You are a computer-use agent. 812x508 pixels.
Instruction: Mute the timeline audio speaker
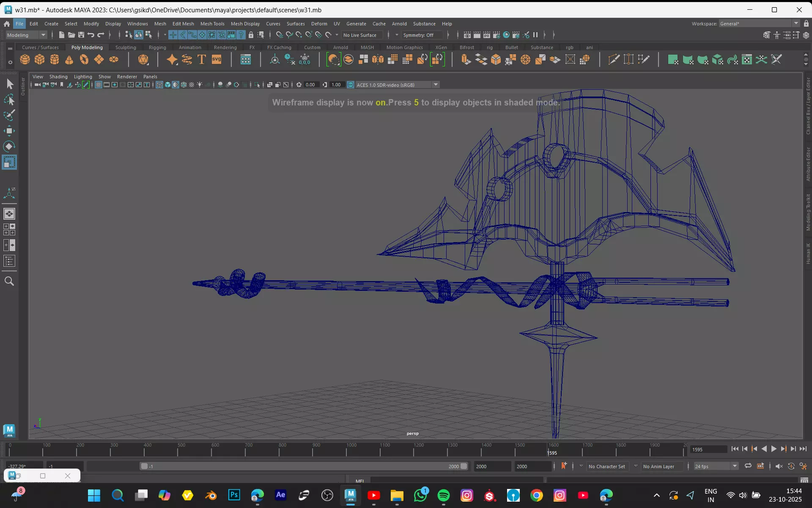tap(779, 466)
